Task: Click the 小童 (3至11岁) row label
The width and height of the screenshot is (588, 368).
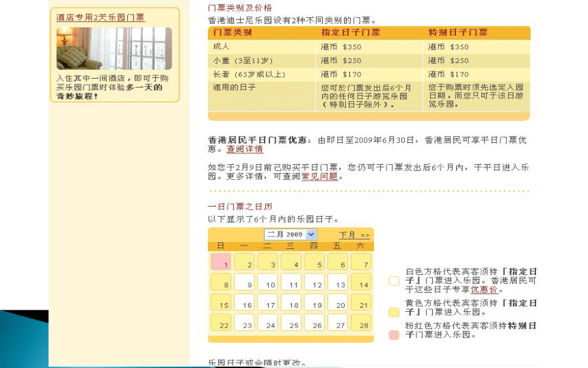Action: [243, 60]
